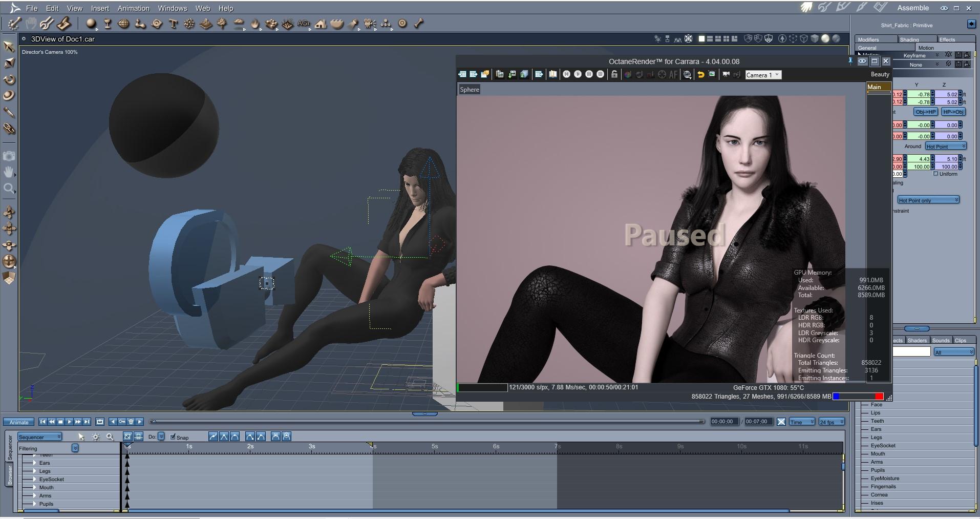Click the HP->Obj button

coord(953,112)
